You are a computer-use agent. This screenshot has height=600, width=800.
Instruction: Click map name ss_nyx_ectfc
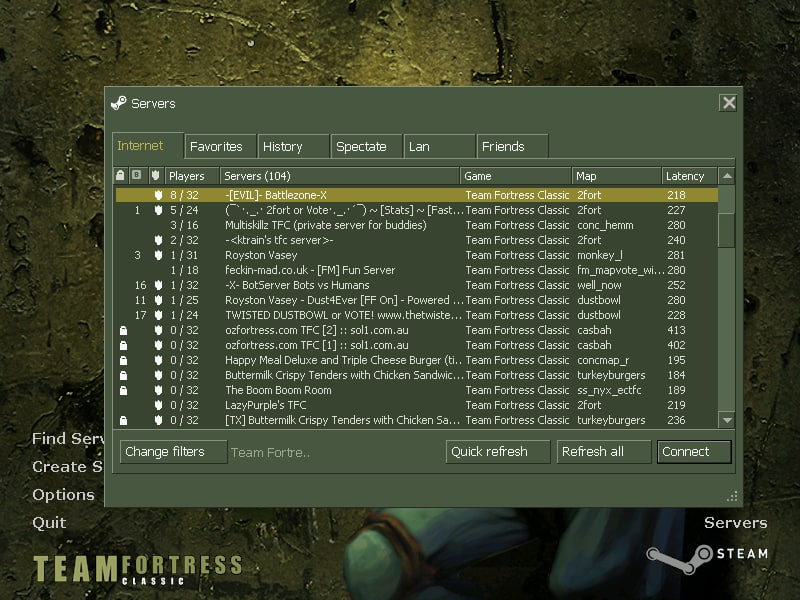click(609, 390)
